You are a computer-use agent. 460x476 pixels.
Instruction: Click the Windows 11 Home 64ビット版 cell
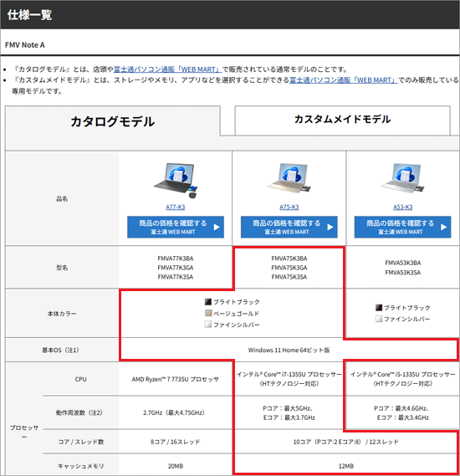(x=289, y=350)
